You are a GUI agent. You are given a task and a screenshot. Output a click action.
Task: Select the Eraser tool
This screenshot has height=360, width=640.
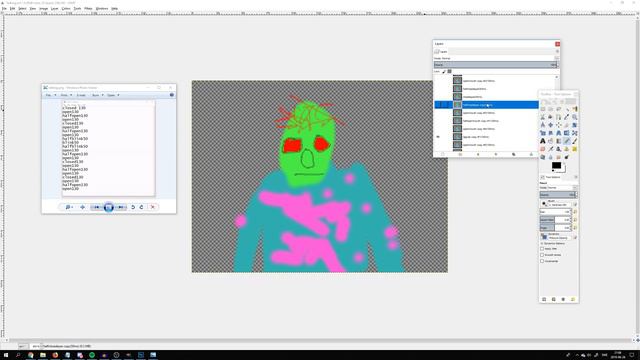coord(542,149)
